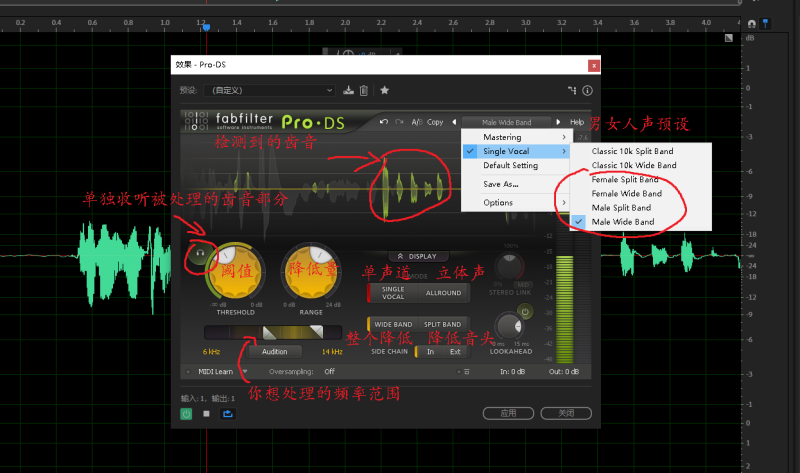Expand the MIDI Learn dropdown arrow
This screenshot has height=473, width=800.
point(245,372)
